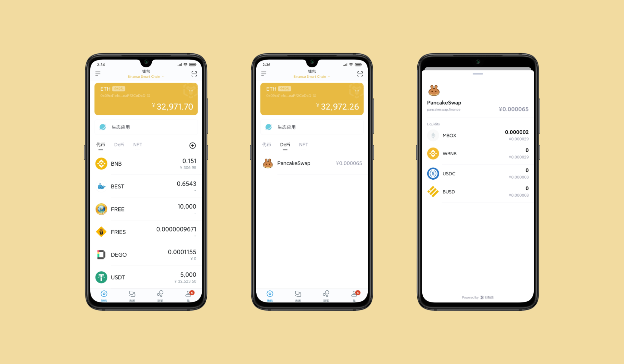This screenshot has width=624, height=364.
Task: Click the BNB token icon
Action: 101,163
